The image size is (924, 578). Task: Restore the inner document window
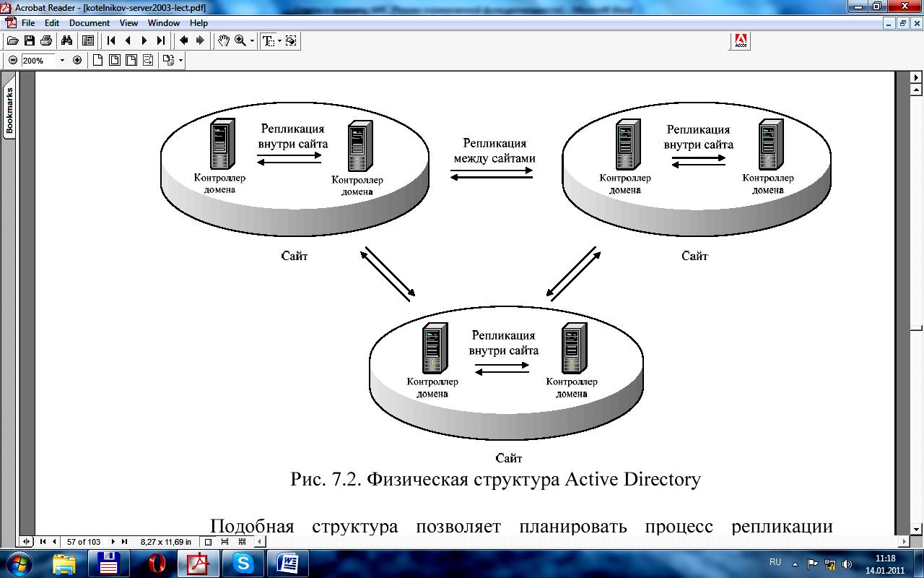pos(902,23)
